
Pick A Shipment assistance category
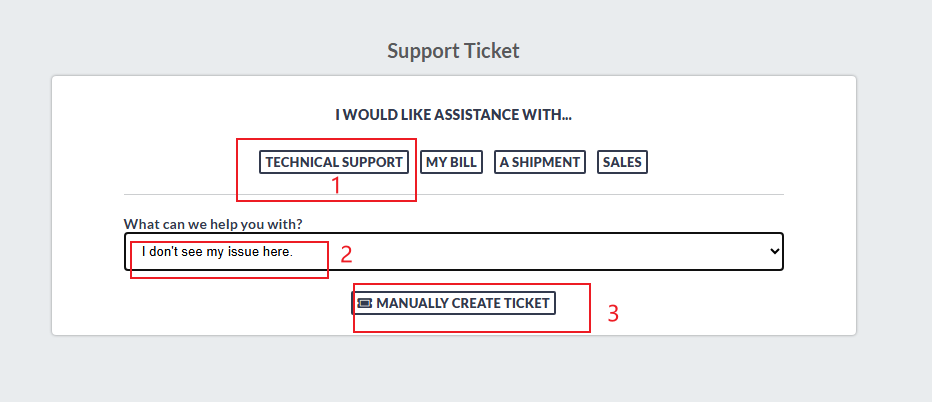pos(540,162)
